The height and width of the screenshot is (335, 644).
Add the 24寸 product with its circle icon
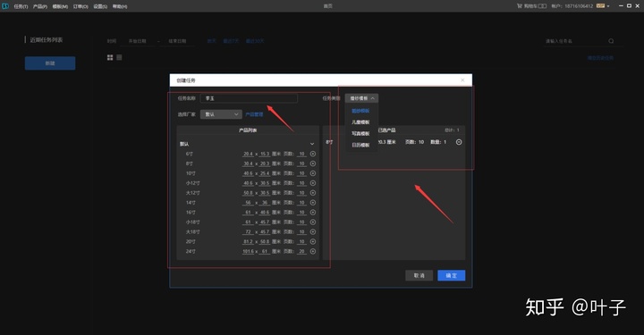312,251
